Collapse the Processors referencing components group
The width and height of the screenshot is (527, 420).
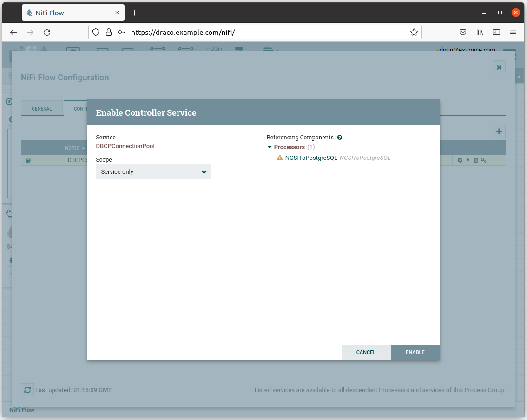tap(270, 147)
